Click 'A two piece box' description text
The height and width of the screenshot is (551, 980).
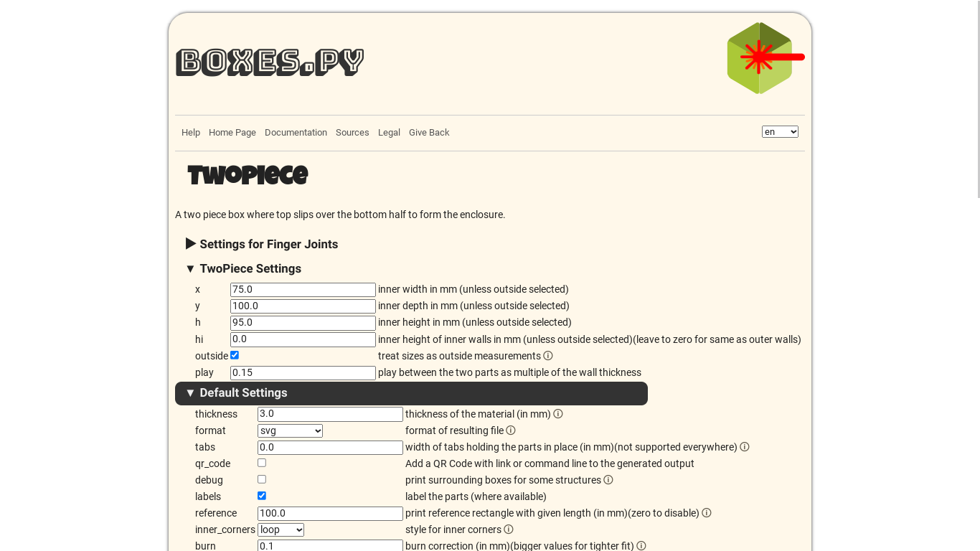point(340,215)
